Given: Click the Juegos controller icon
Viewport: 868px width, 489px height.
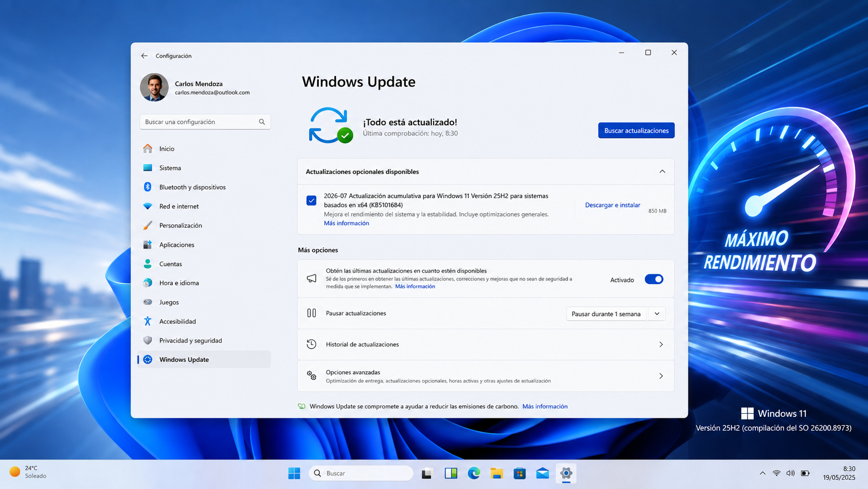Looking at the screenshot, I should pyautogui.click(x=148, y=302).
